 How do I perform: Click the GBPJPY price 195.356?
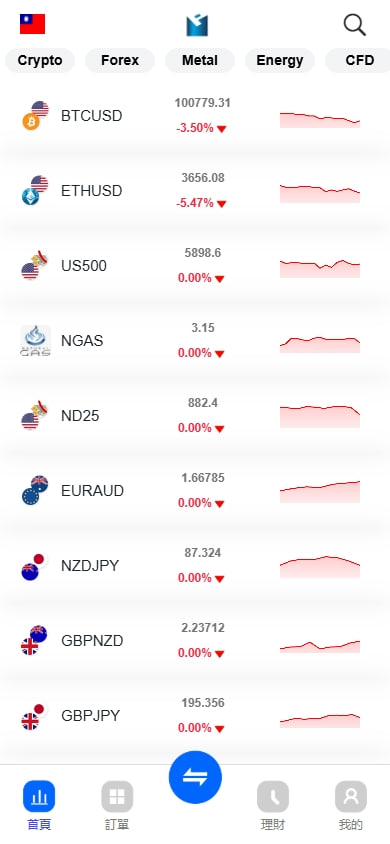pos(203,703)
